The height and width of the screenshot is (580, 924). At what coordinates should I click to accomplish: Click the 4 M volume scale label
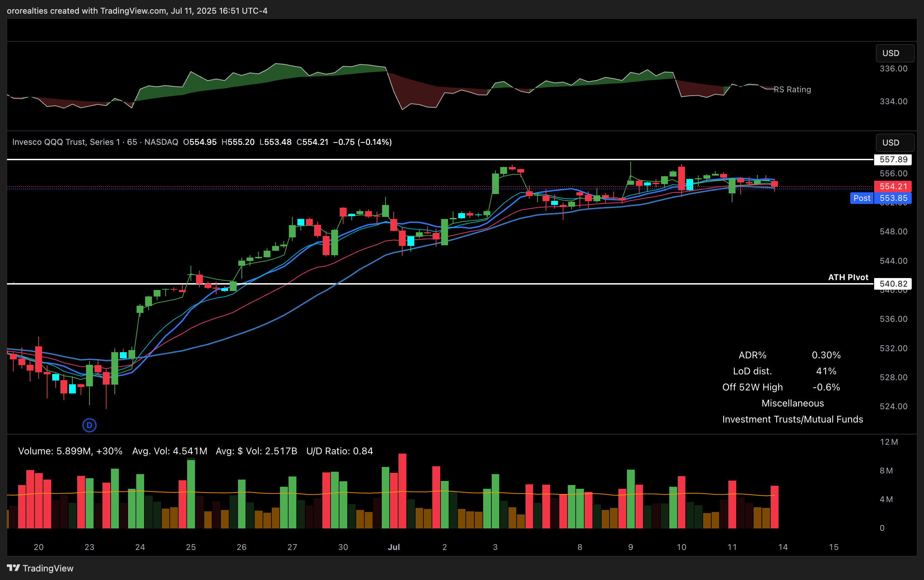click(886, 499)
